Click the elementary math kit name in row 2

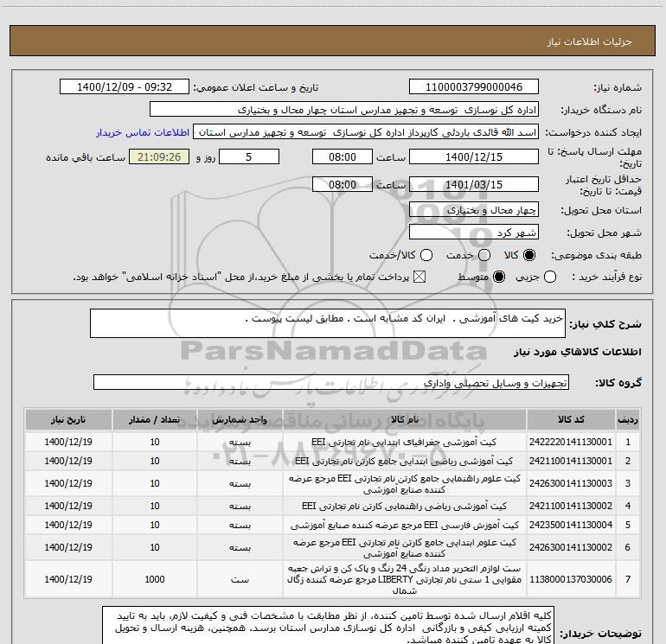click(x=405, y=461)
